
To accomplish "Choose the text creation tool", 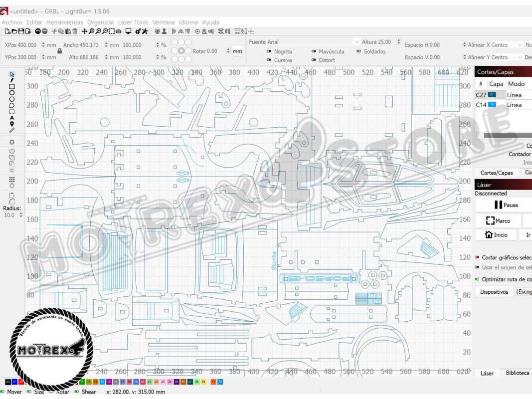I will pos(12,118).
